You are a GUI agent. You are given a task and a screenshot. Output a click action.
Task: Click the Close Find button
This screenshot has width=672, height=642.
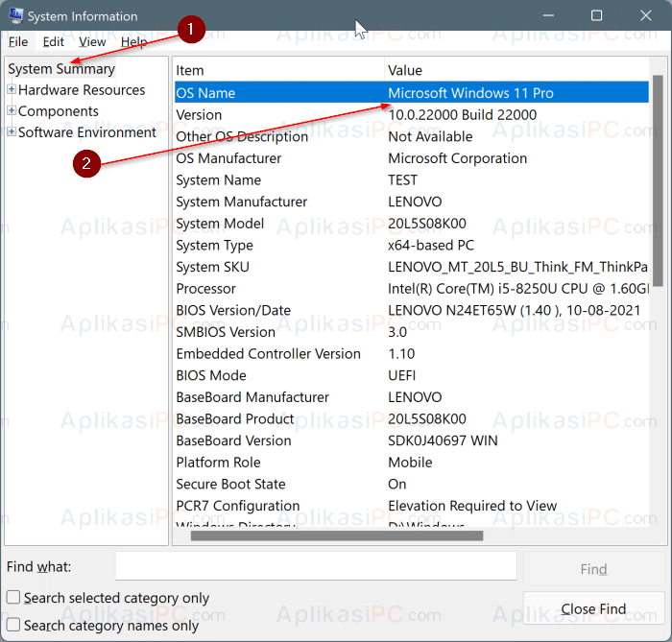click(x=593, y=608)
